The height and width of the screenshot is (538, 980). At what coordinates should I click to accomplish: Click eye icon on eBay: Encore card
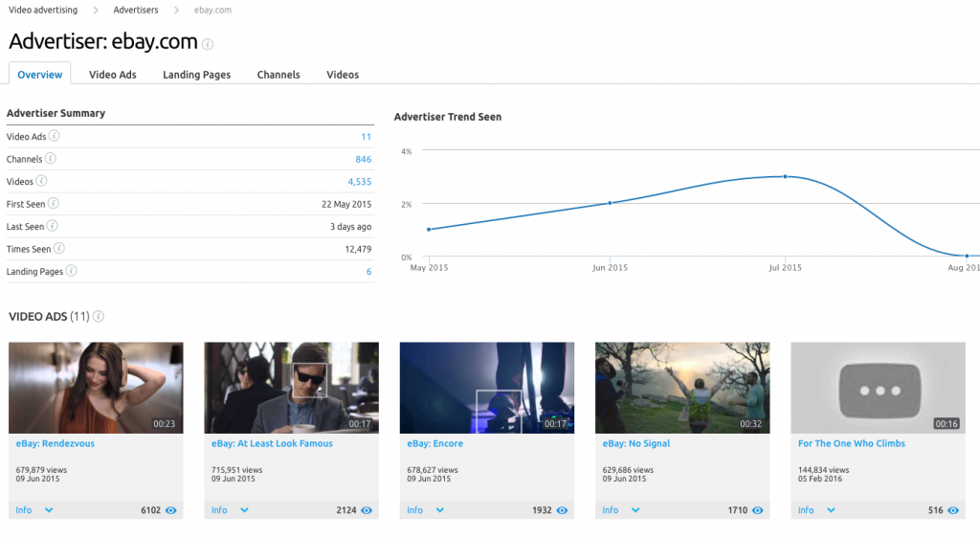[562, 510]
